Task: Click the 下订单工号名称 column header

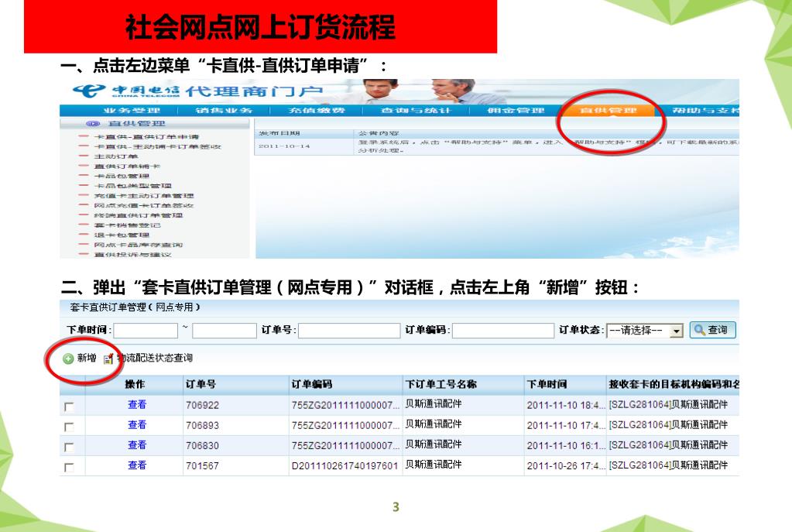Action: [441, 384]
